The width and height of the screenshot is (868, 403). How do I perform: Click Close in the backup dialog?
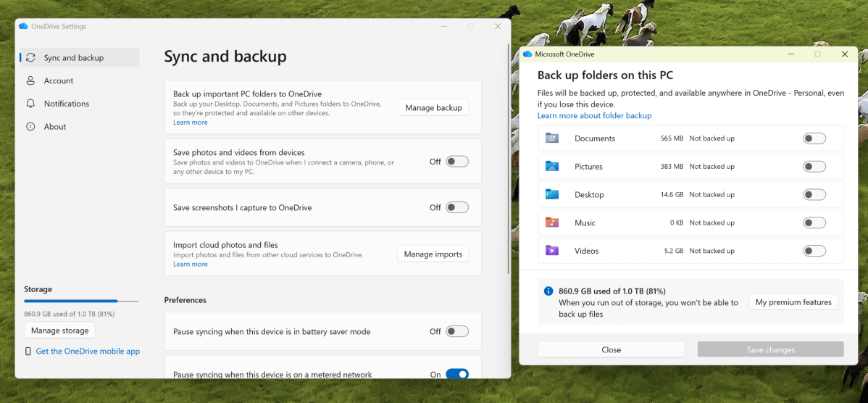(611, 350)
